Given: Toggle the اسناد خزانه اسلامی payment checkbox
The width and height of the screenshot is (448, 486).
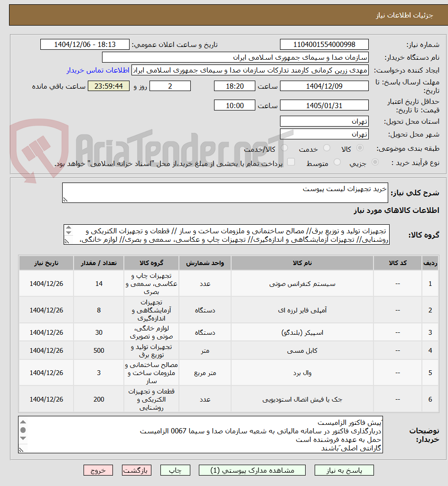Looking at the screenshot, I should (291, 162).
